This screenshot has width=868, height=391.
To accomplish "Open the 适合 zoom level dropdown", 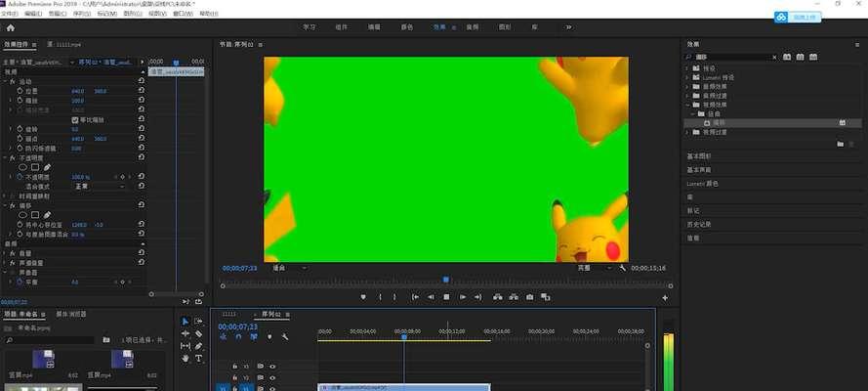I will click(x=290, y=268).
